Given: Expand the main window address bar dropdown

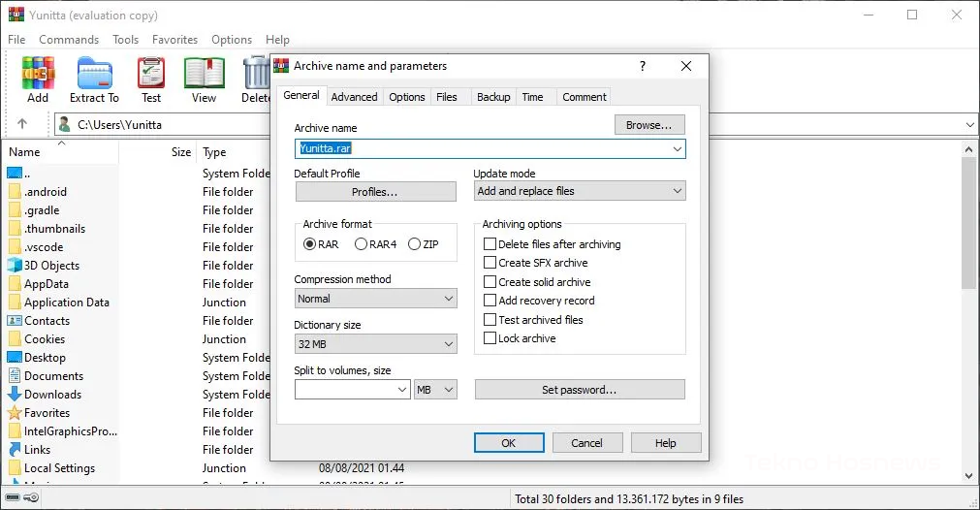Looking at the screenshot, I should coord(969,124).
